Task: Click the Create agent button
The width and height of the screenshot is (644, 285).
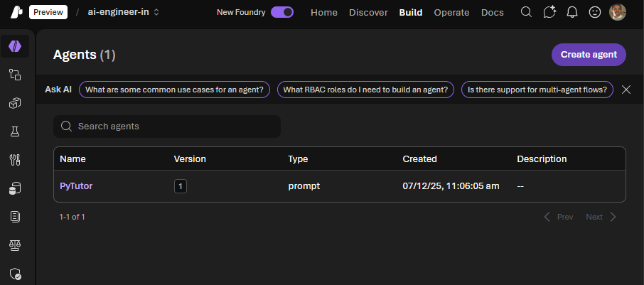Action: (x=589, y=54)
